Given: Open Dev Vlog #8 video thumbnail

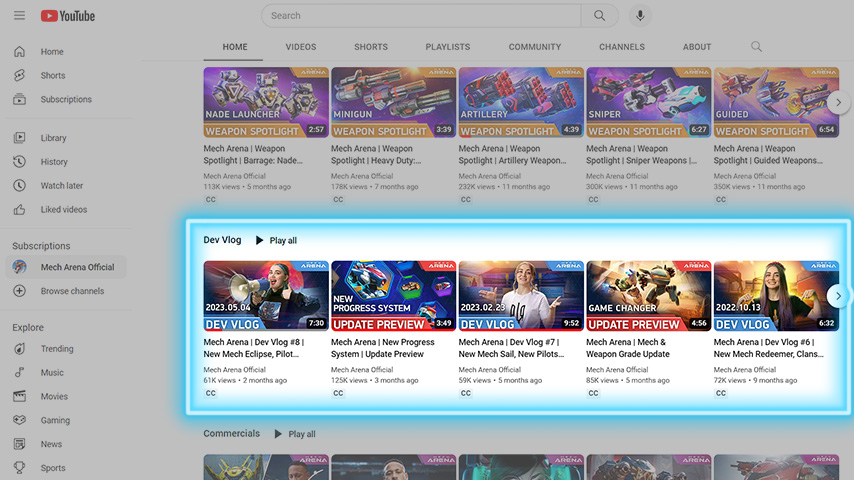Looking at the screenshot, I should (265, 295).
